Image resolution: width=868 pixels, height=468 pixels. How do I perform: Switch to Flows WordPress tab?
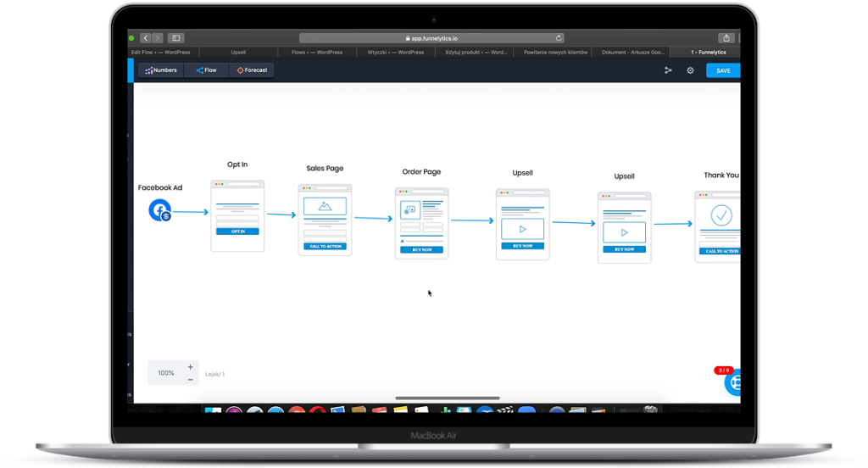[317, 52]
